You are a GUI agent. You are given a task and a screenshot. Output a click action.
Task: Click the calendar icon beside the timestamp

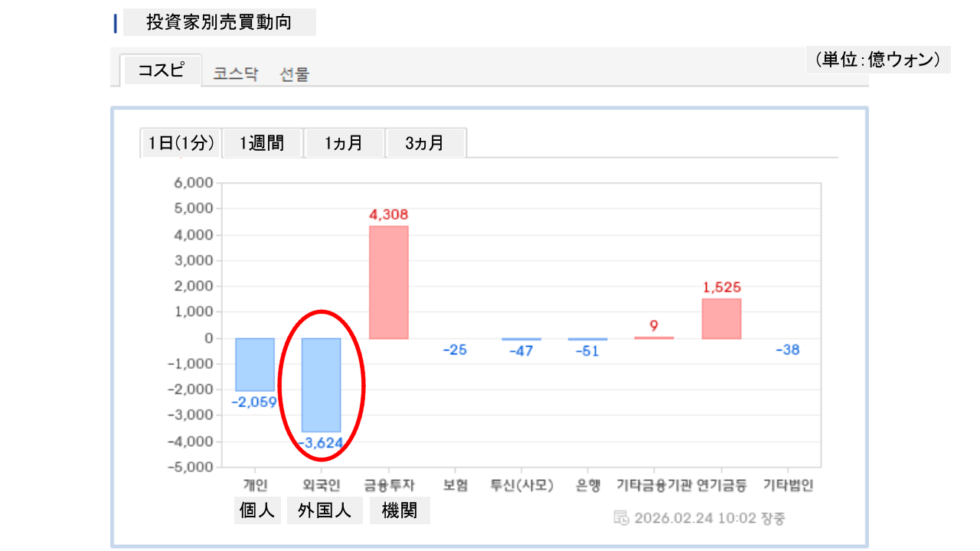pyautogui.click(x=622, y=517)
